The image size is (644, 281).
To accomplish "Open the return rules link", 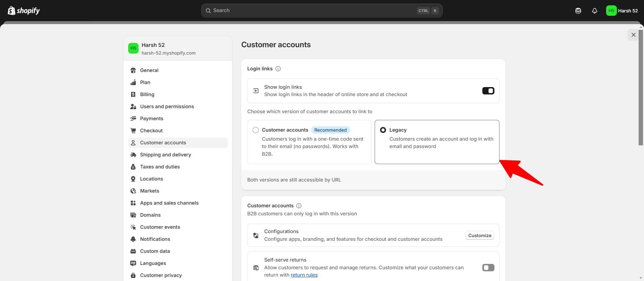I will [304, 275].
